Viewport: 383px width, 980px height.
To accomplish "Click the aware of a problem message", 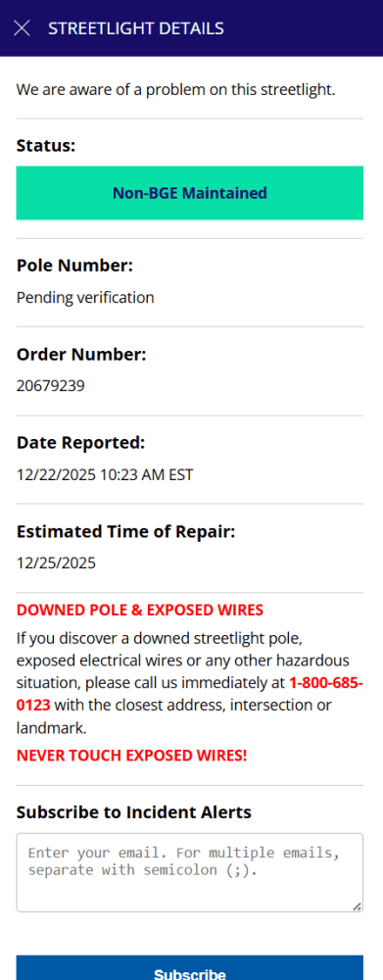I will [x=176, y=90].
